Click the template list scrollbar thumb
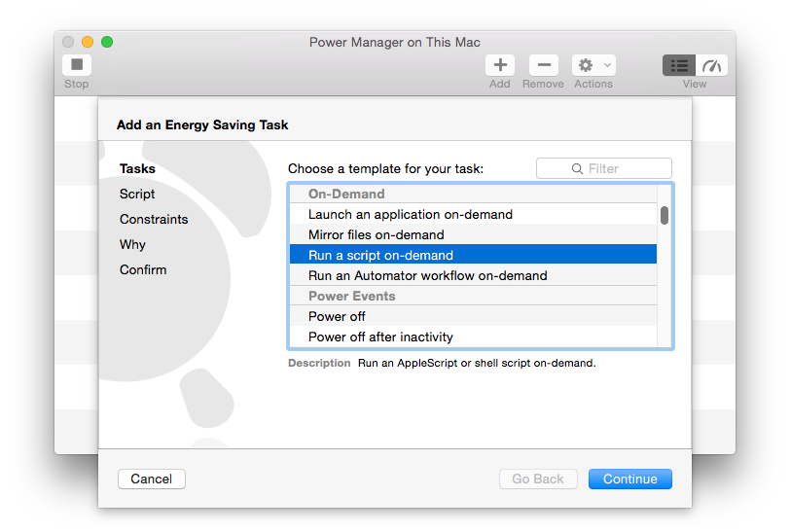 pyautogui.click(x=664, y=215)
